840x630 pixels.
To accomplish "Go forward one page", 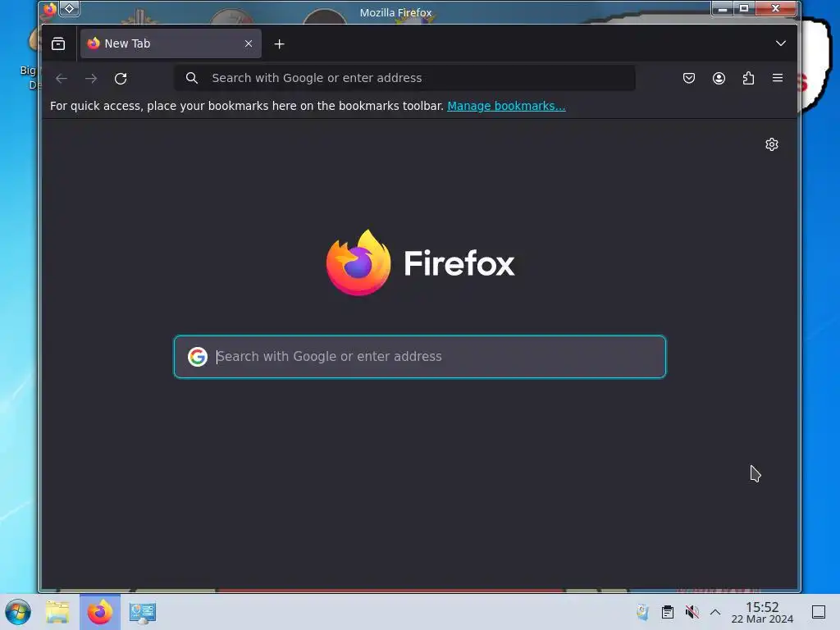I will pos(91,78).
